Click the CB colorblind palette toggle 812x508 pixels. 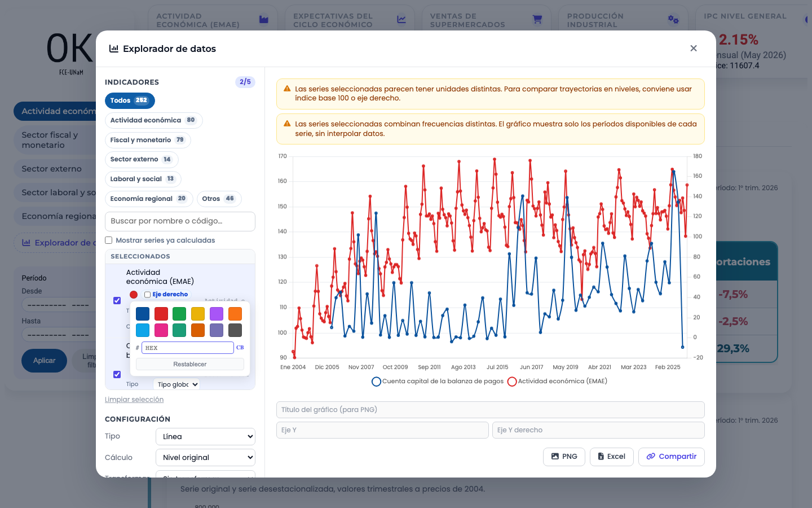pos(240,348)
